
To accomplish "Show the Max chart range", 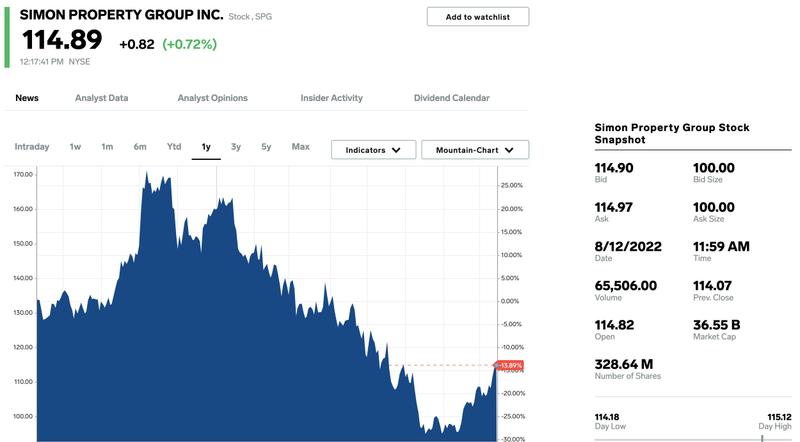I will tap(301, 147).
